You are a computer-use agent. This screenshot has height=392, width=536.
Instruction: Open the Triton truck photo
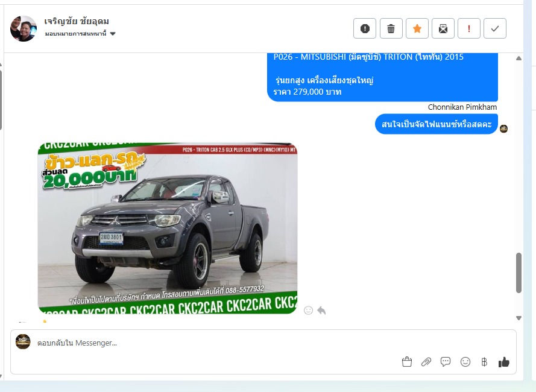point(168,228)
